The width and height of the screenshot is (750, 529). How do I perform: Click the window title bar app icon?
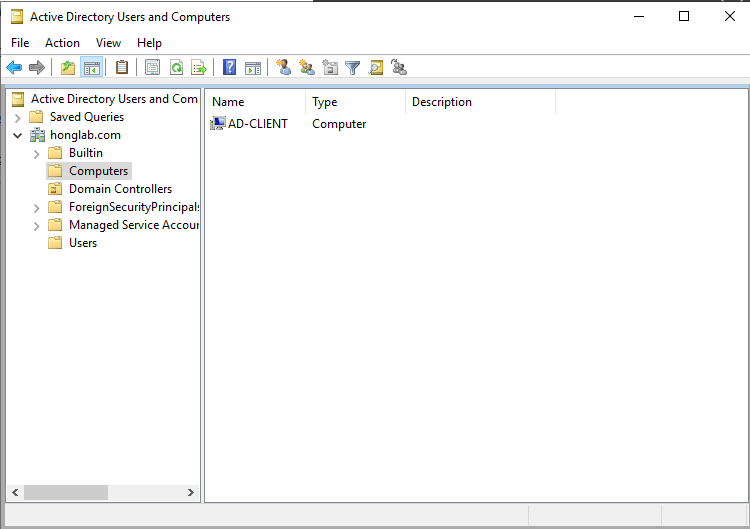click(17, 17)
